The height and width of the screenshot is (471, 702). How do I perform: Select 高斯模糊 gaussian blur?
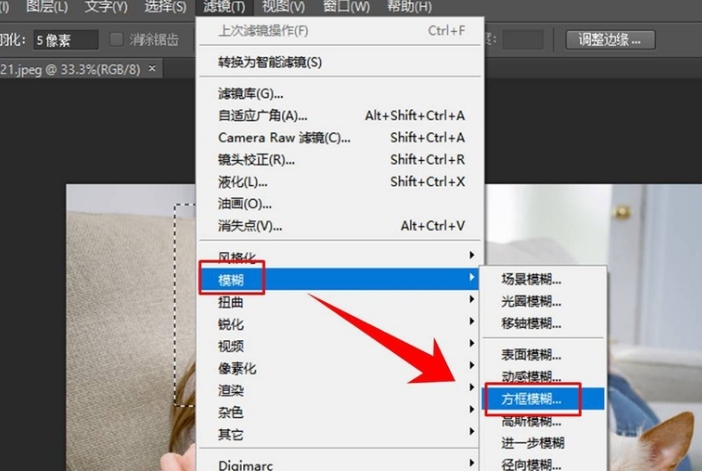click(x=543, y=421)
